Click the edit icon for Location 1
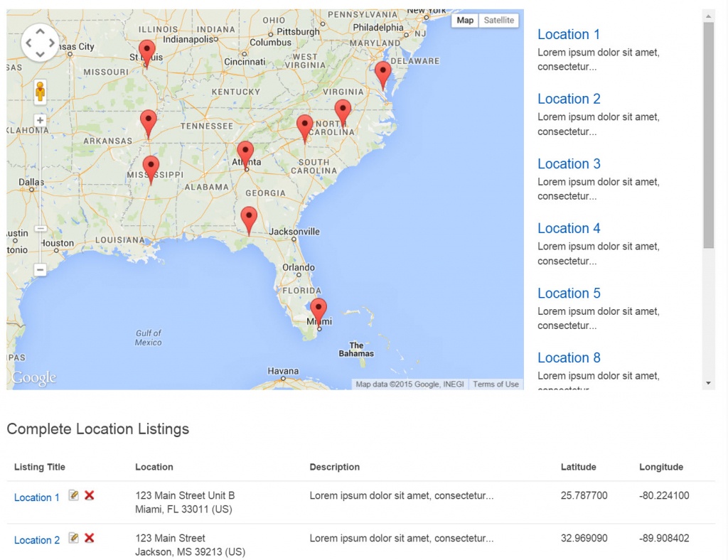Viewport: 728px width, 560px height. tap(74, 495)
